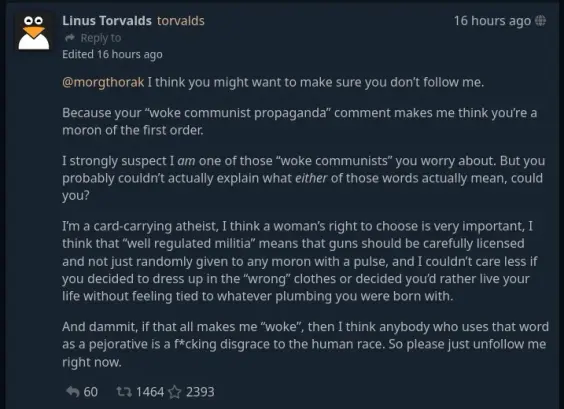Click the 2393 favourites count

[x=200, y=392]
